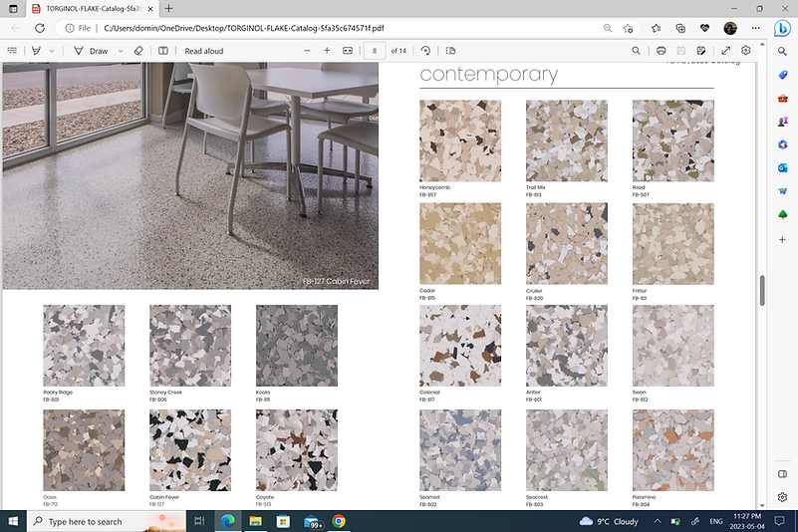Click the Seamist flake sample
Image resolution: width=798 pixels, height=532 pixels.
click(460, 450)
